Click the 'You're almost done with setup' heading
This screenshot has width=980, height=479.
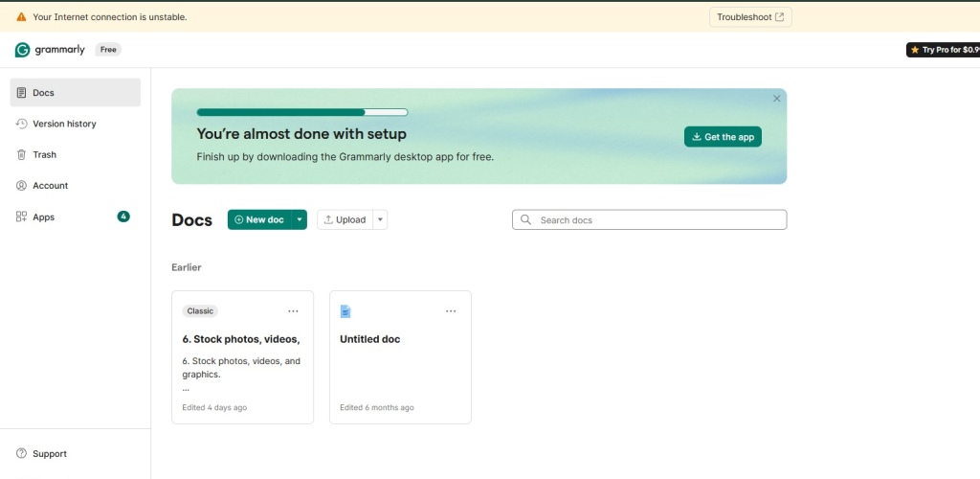301,134
